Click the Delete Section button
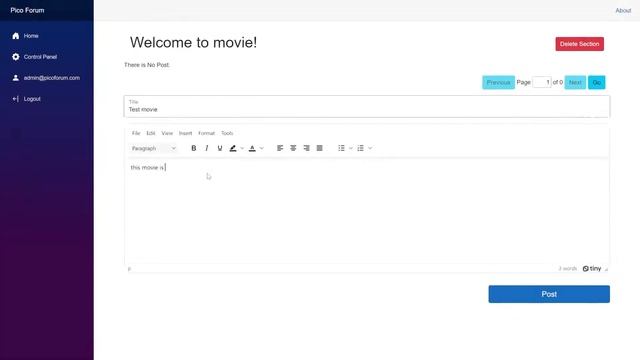Image resolution: width=640 pixels, height=360 pixels. point(579,44)
